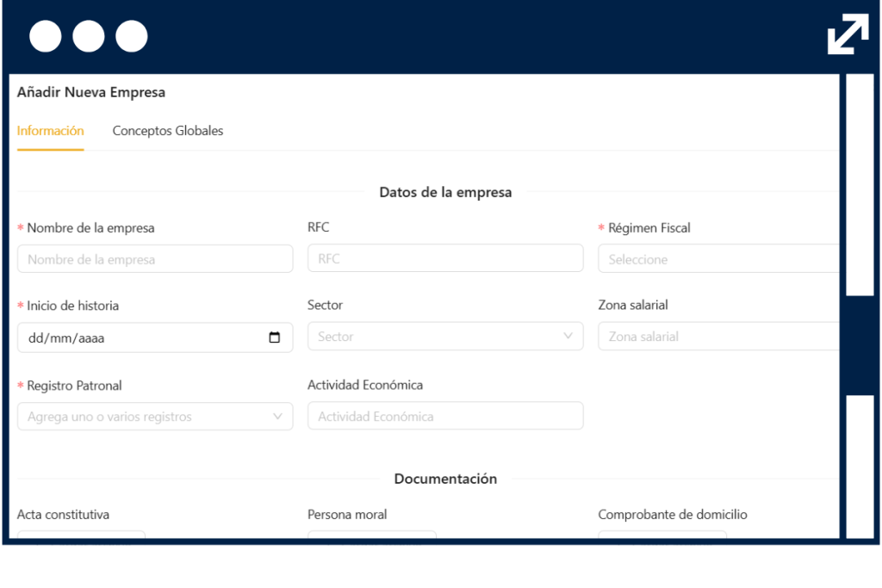Switch to the Conceptos Globales tab
This screenshot has width=882, height=588.
tap(167, 131)
